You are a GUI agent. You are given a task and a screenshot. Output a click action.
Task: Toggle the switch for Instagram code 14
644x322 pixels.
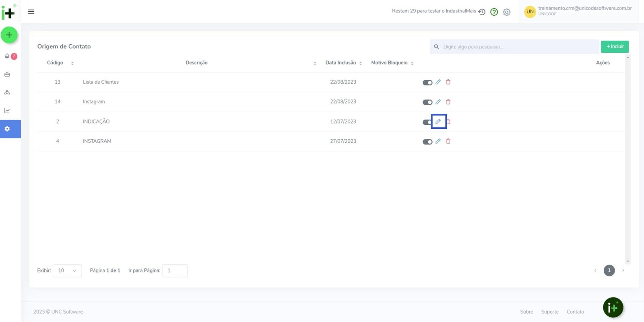click(427, 102)
